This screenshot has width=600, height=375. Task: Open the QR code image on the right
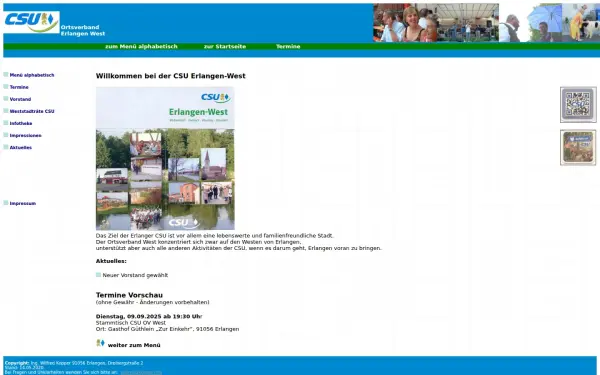point(578,104)
